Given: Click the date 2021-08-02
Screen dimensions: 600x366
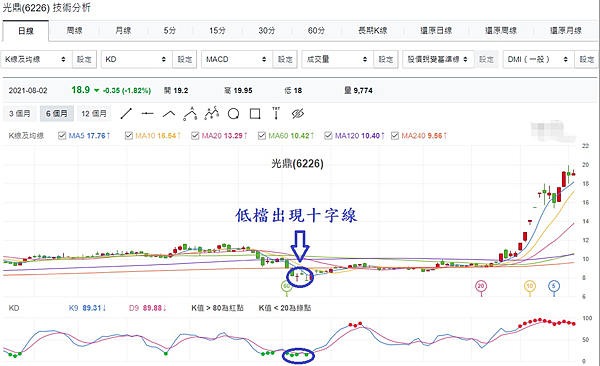Looking at the screenshot, I should (28, 91).
